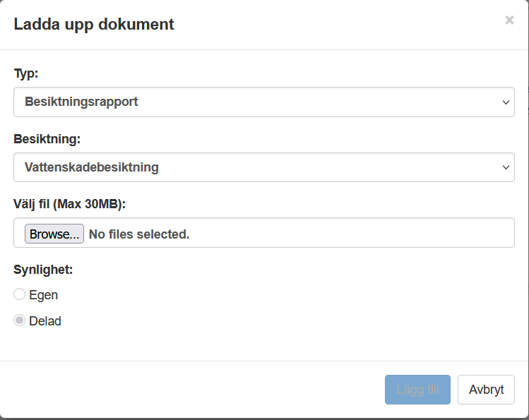The height and width of the screenshot is (420, 529).
Task: Expand the Besiktning dropdown showing Vattenskadebesiktning
Action: pyautogui.click(x=263, y=167)
